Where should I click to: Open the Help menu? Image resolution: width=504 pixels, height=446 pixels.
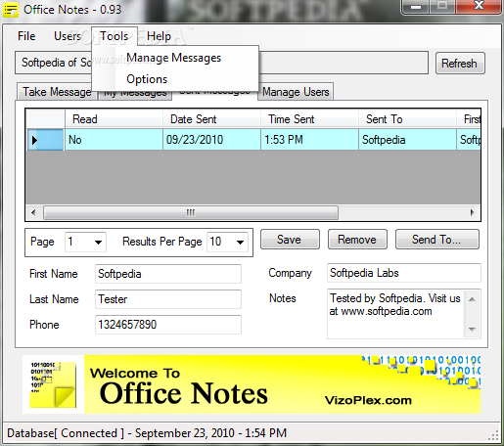(159, 36)
